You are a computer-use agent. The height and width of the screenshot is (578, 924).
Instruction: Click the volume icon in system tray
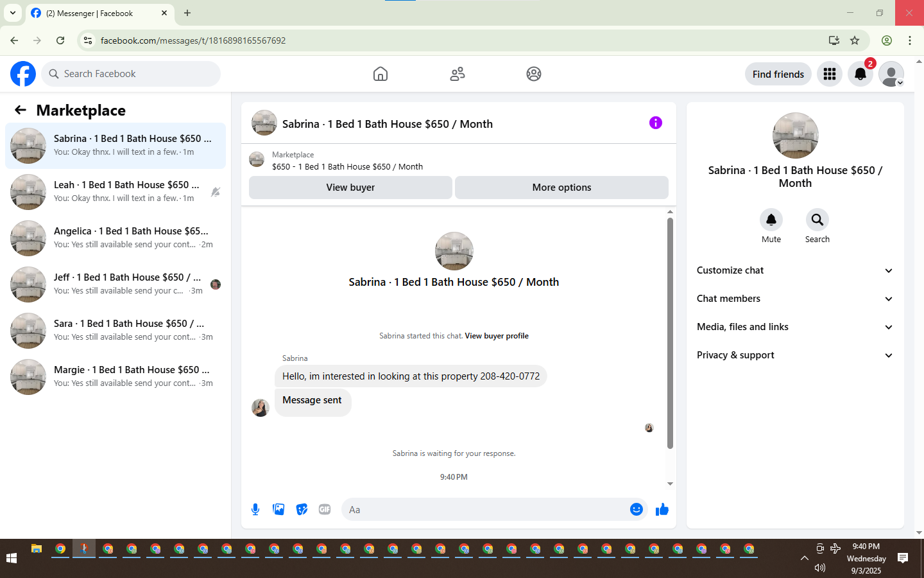tap(820, 568)
